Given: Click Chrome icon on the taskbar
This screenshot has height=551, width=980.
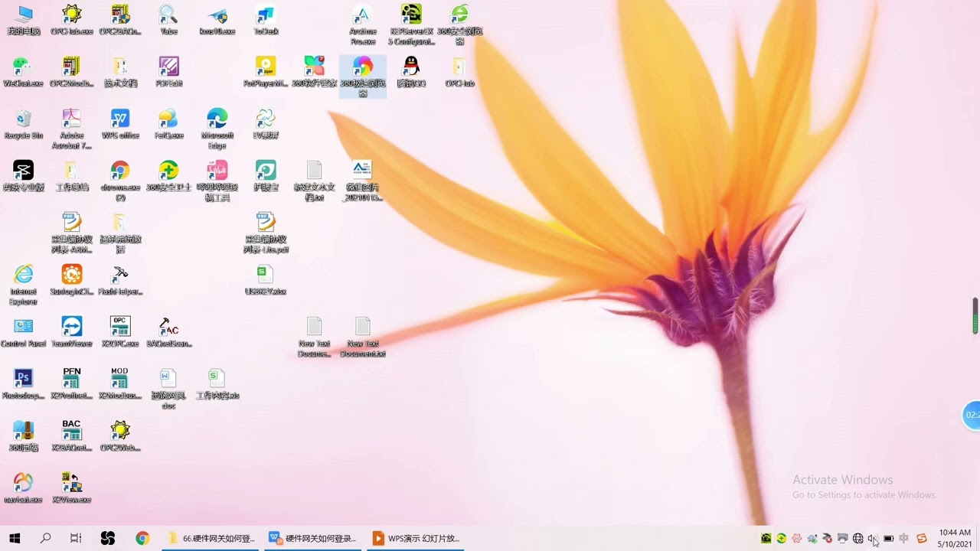Looking at the screenshot, I should tap(142, 538).
